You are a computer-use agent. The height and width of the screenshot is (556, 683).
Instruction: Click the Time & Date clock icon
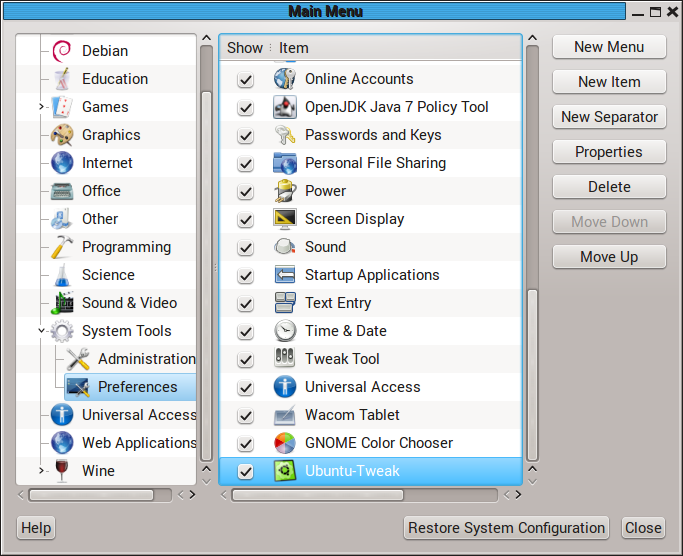285,331
